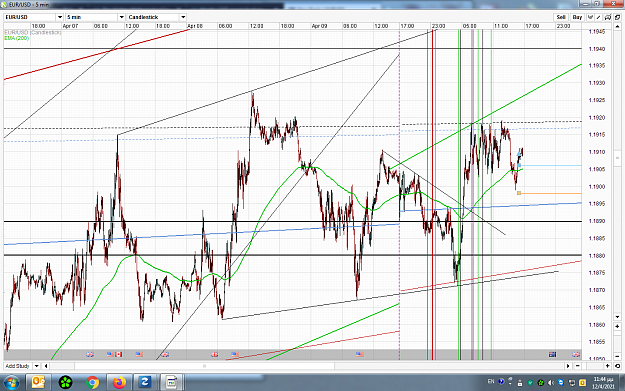Open Firefox from the taskbar
625x391 pixels.
pyautogui.click(x=119, y=383)
